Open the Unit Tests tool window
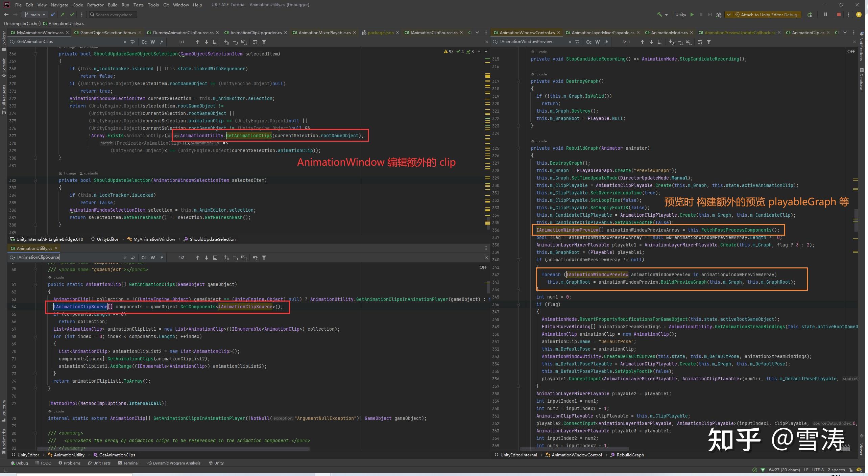 click(99, 463)
